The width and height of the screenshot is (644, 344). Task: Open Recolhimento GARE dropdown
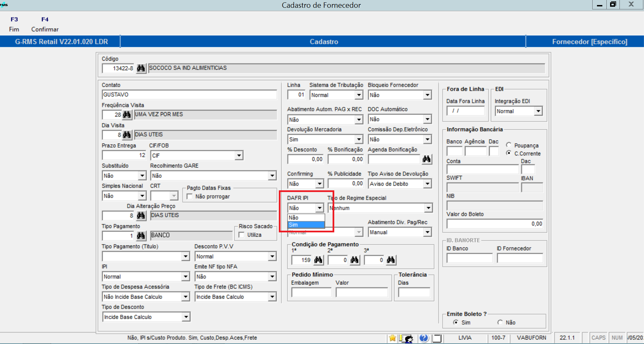[x=272, y=176]
